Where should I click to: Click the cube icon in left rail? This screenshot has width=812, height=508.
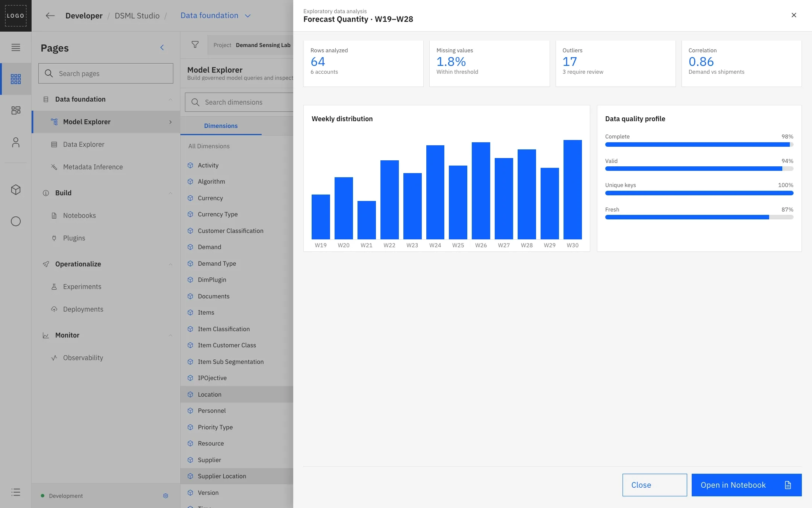coord(16,190)
